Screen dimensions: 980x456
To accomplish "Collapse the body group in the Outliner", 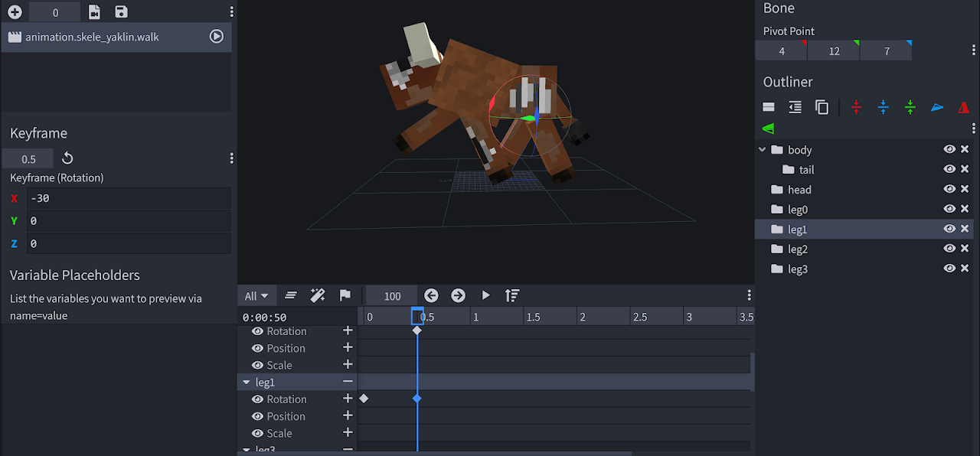I will pos(762,150).
